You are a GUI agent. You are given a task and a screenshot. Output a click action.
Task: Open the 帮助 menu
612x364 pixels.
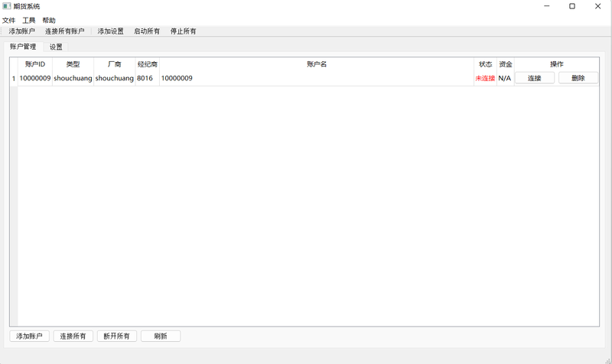(49, 21)
